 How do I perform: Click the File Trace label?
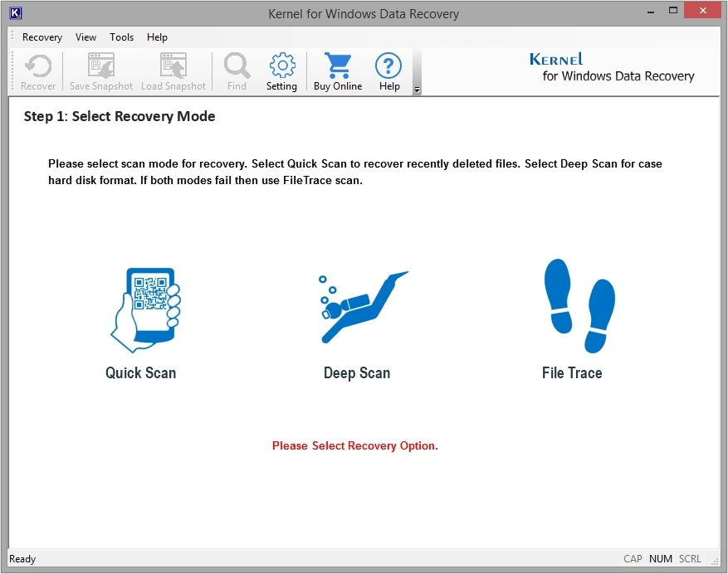point(572,372)
